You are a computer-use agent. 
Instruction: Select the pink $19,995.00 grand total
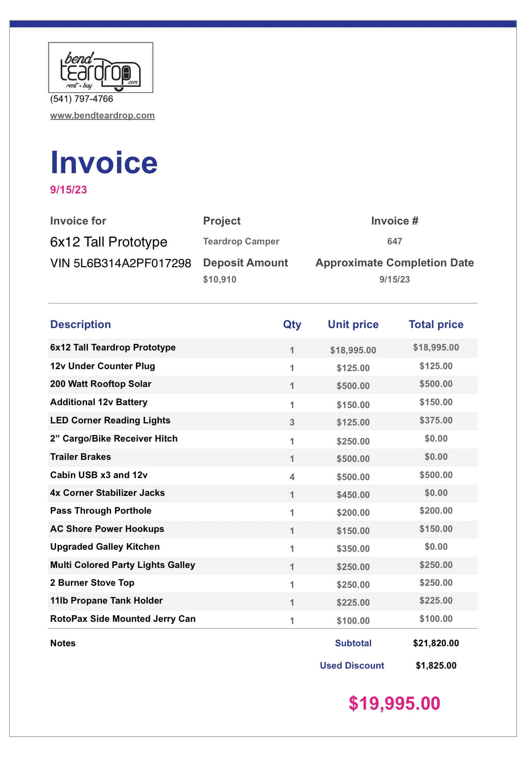coord(394,703)
